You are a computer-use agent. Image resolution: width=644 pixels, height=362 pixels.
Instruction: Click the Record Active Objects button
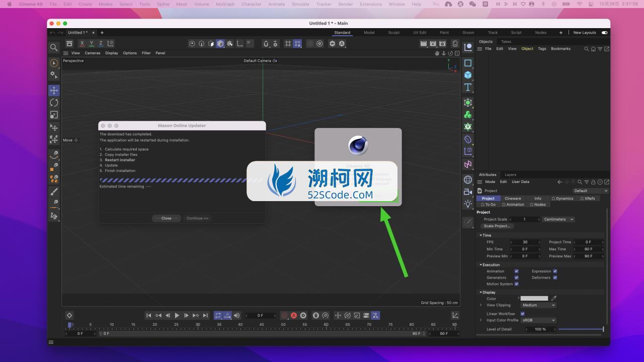[x=284, y=315]
